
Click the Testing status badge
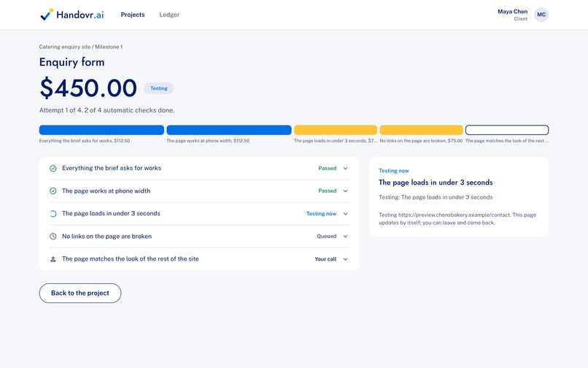point(158,88)
